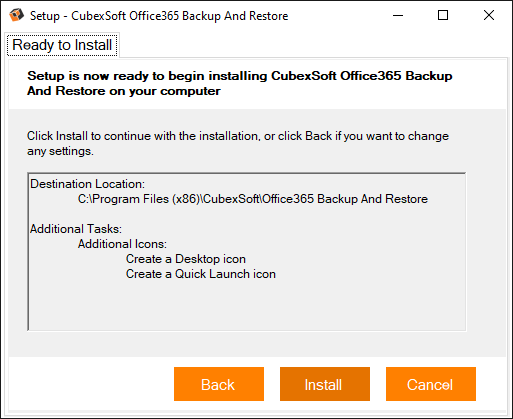The height and width of the screenshot is (419, 513).
Task: Click the Destination Location line in summary
Action: (x=88, y=184)
